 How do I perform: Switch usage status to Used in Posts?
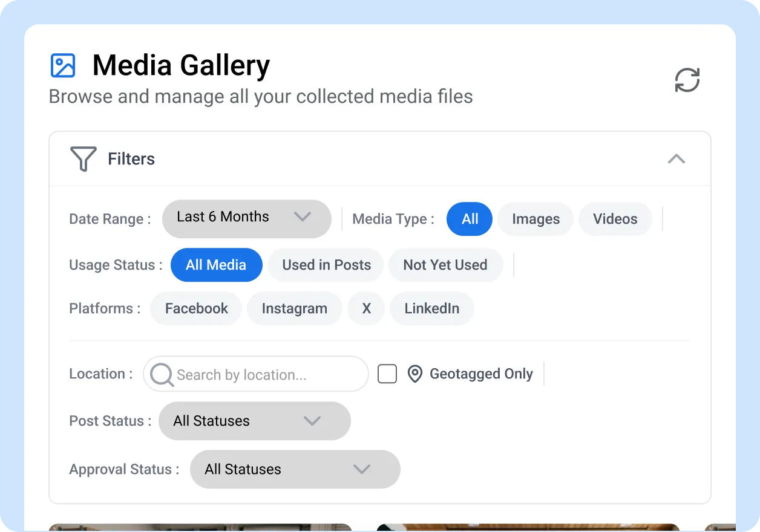coord(326,265)
